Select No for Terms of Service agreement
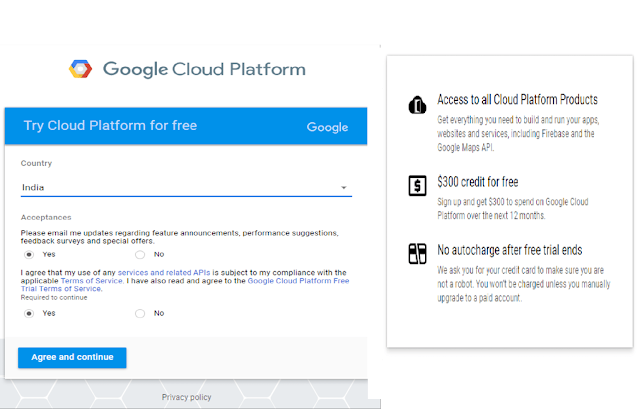640x409 pixels. click(x=140, y=313)
